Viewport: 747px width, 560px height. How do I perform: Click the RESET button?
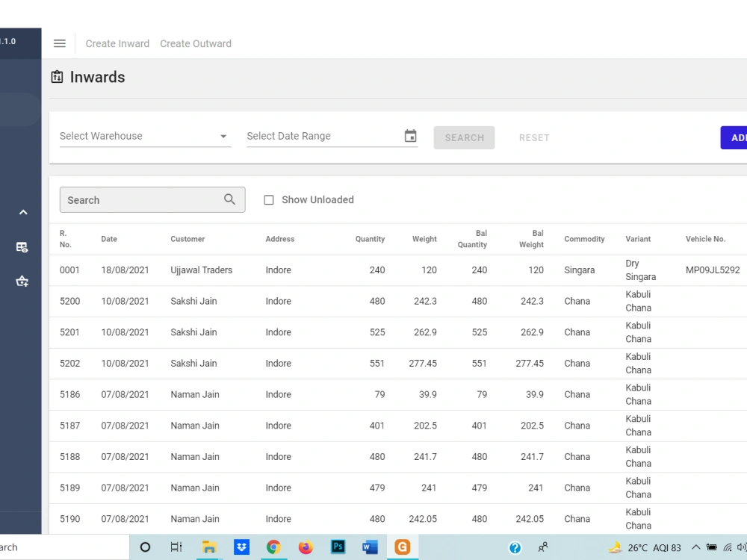[x=534, y=137]
